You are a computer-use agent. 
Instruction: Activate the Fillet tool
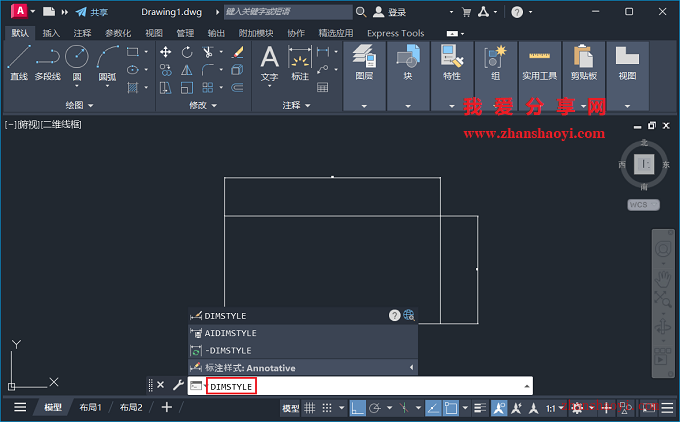(208, 70)
